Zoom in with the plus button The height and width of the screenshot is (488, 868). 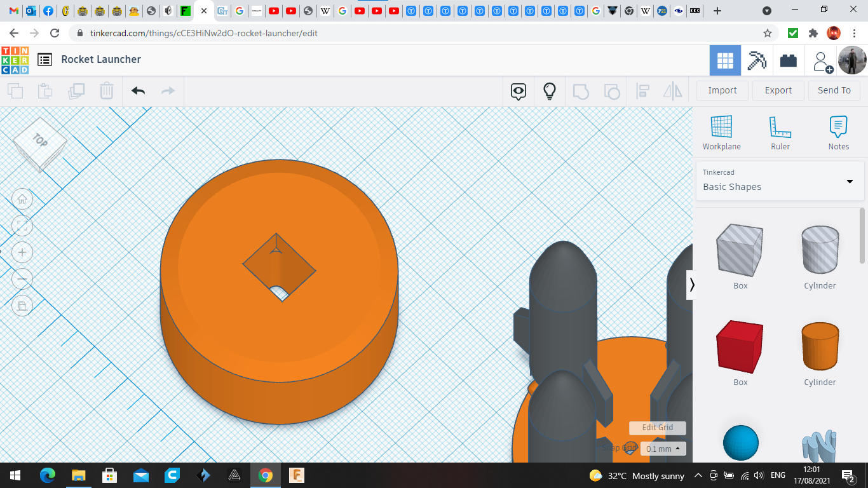click(x=22, y=252)
